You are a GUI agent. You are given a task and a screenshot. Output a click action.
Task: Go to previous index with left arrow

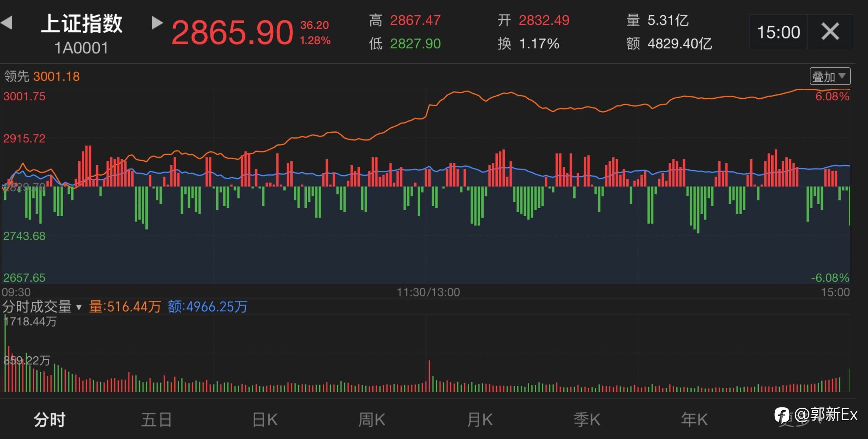coord(6,23)
